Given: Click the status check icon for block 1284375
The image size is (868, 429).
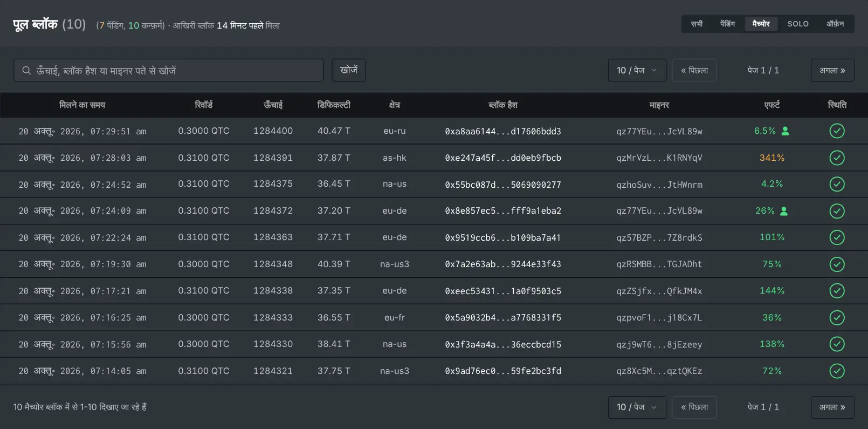Looking at the screenshot, I should pyautogui.click(x=837, y=184).
